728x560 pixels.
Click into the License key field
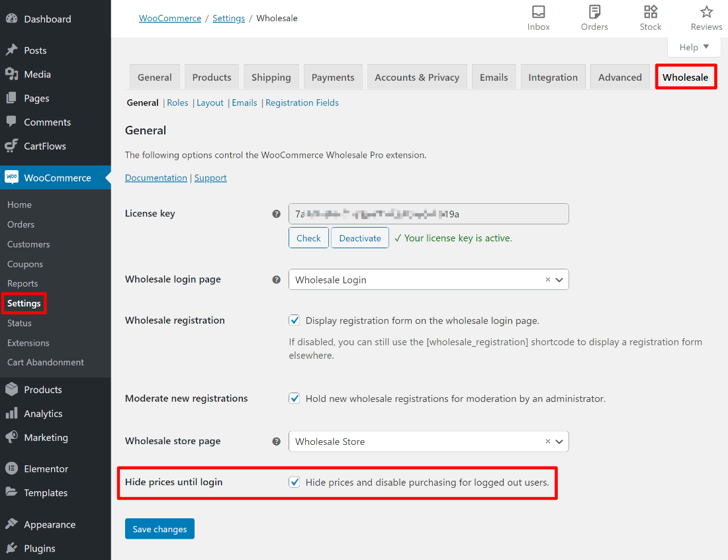click(429, 214)
